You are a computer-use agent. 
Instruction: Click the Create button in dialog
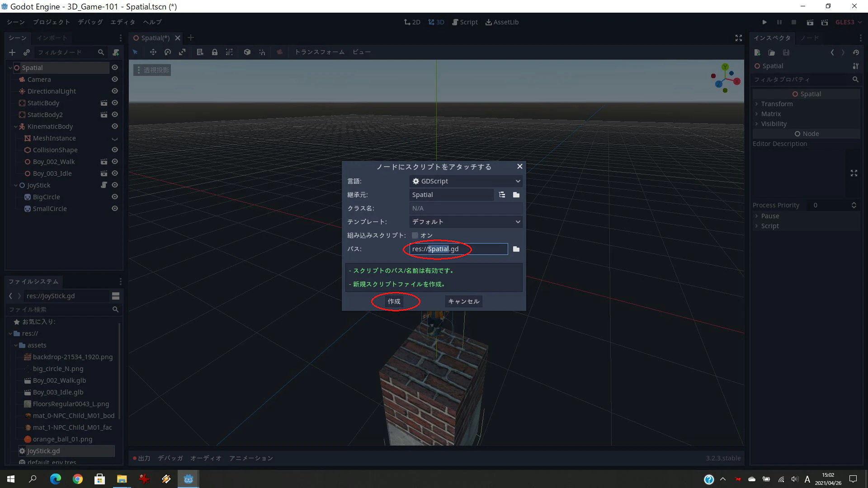[x=394, y=301]
